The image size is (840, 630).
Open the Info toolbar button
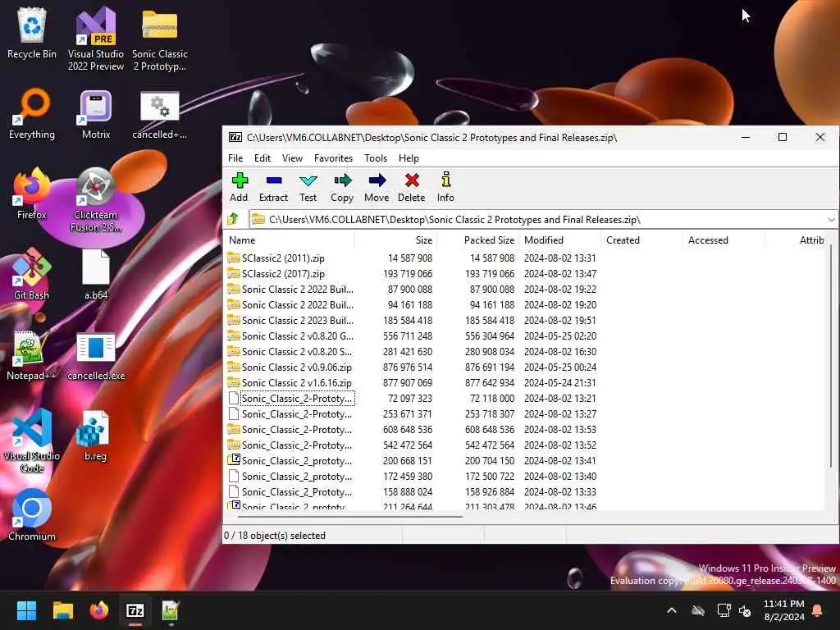pos(445,187)
